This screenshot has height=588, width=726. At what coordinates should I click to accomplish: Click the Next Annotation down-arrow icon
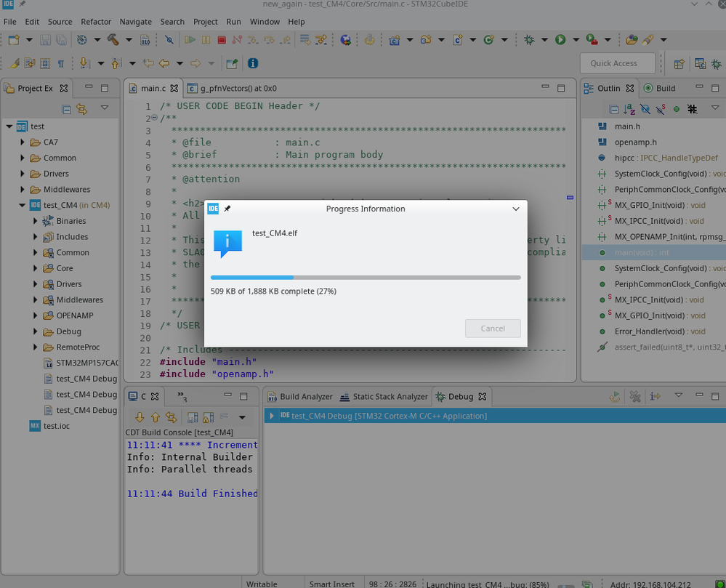point(84,63)
